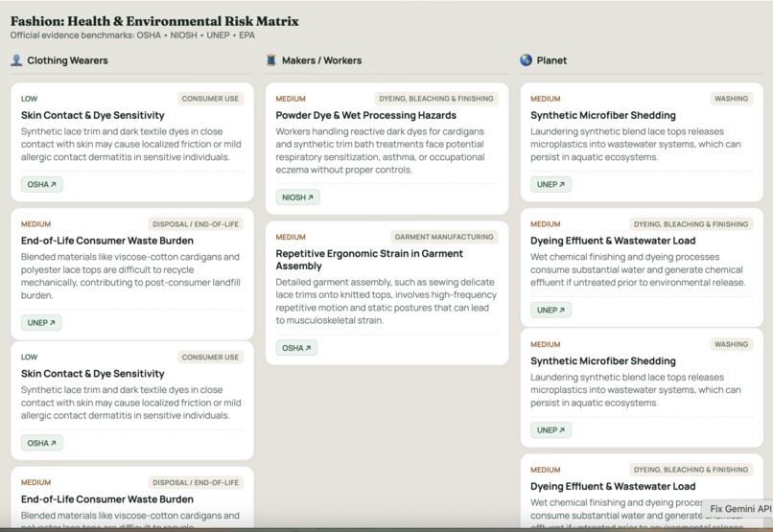
Task: Click the Official evidence benchmarks subtitle
Action: (132, 35)
